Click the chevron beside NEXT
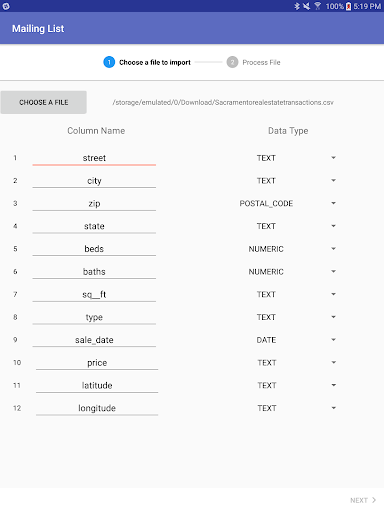 tap(374, 500)
